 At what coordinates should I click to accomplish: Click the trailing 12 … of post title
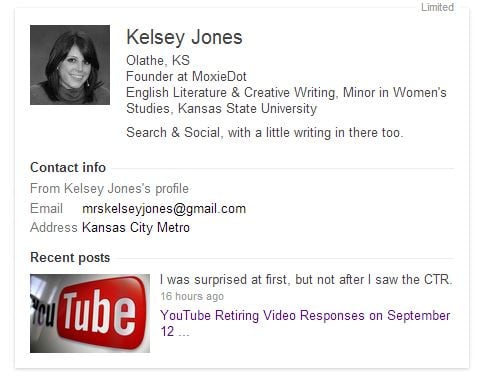point(175,332)
